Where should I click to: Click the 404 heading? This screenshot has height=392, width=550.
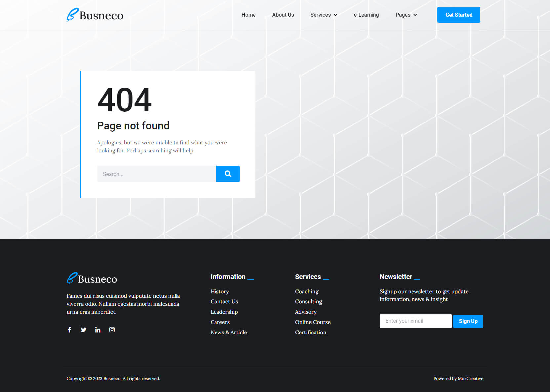point(125,100)
